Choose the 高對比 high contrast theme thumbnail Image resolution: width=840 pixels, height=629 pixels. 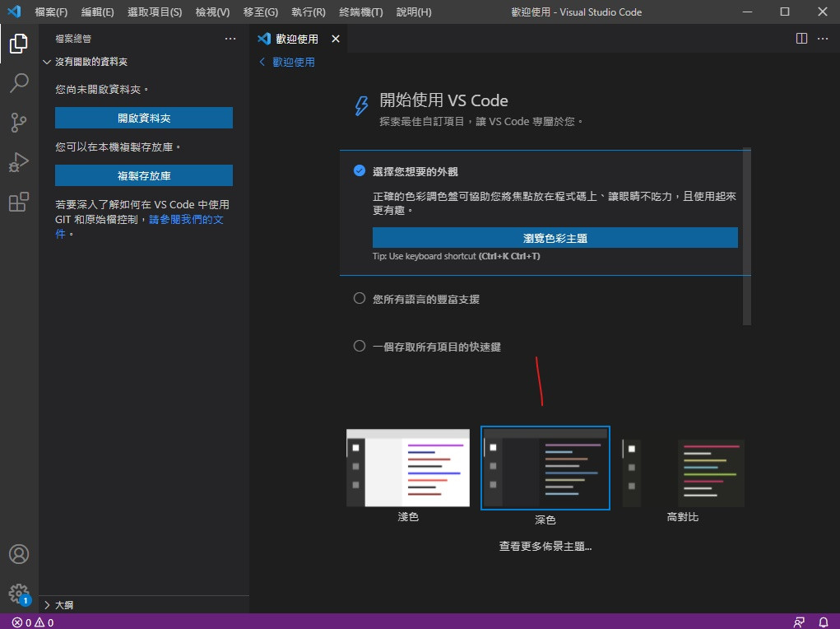pyautogui.click(x=683, y=473)
